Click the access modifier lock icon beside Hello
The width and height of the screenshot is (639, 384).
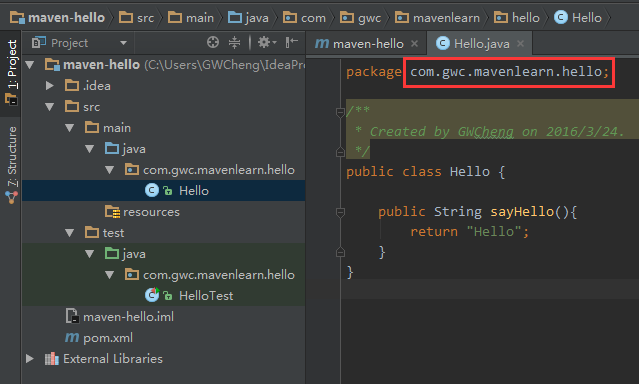pyautogui.click(x=167, y=191)
